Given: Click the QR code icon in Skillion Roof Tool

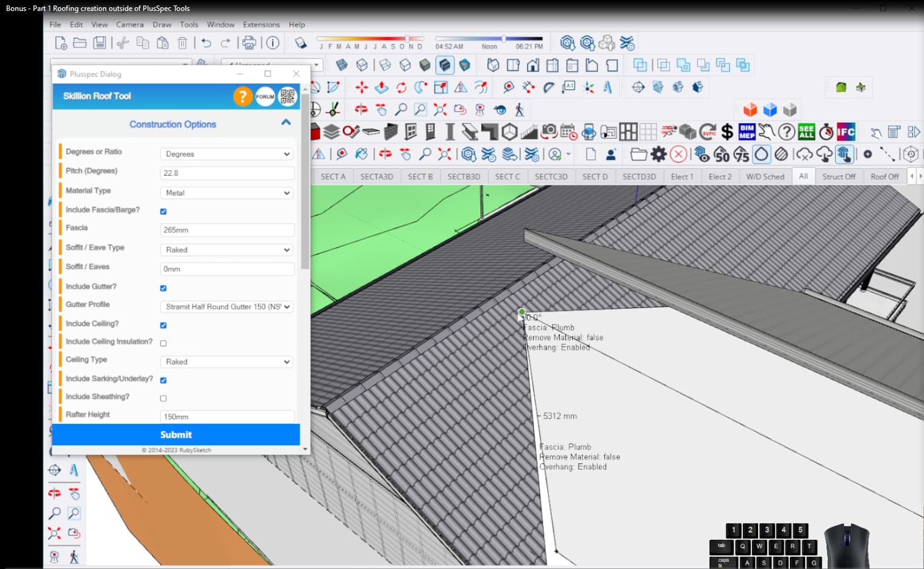Looking at the screenshot, I should tap(287, 96).
